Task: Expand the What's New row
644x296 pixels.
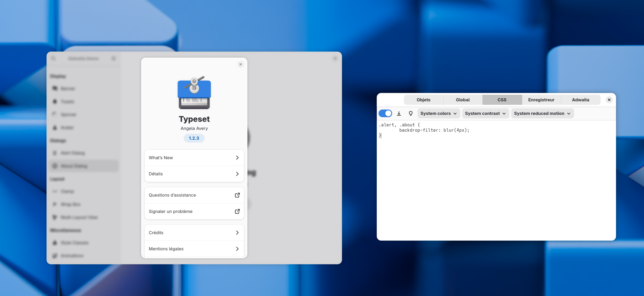Action: (x=194, y=158)
